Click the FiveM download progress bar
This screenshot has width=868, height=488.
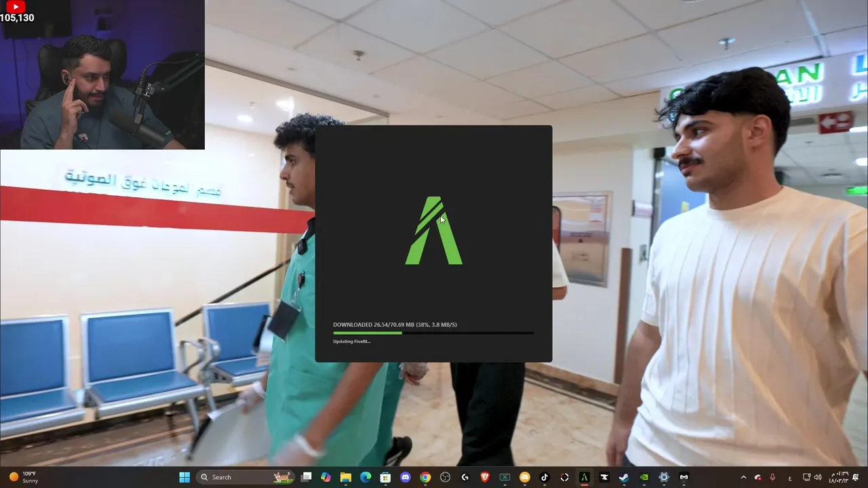pyautogui.click(x=433, y=333)
